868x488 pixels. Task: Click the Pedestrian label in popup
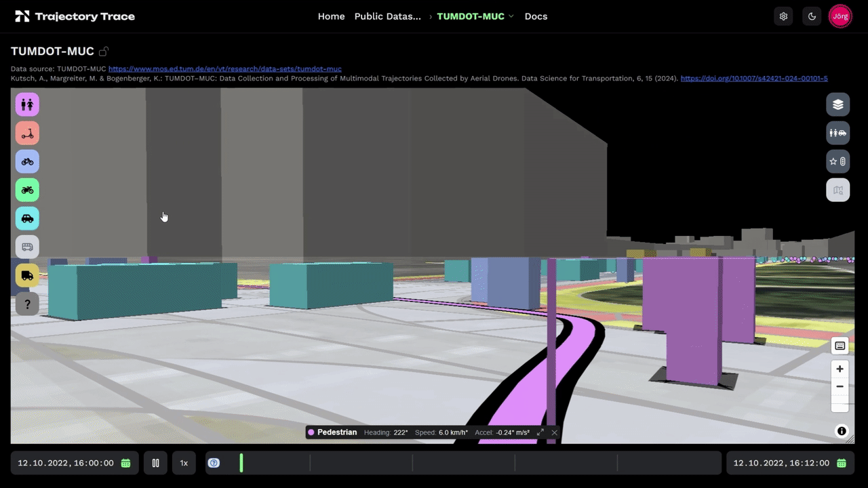click(337, 432)
